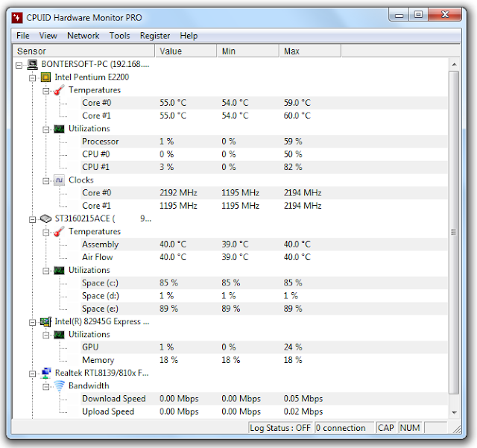Screen dimensions: 477x448
Task: Select the GPU utilization row
Action: pos(264,347)
